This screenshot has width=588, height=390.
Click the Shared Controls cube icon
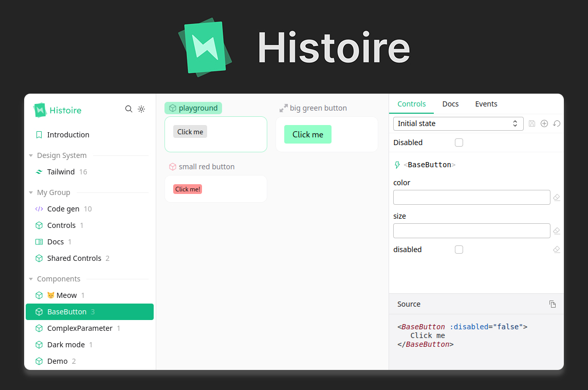(x=39, y=258)
